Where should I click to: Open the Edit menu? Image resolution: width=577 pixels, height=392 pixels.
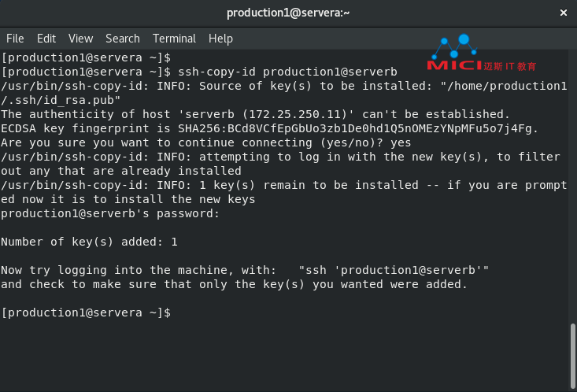click(46, 39)
